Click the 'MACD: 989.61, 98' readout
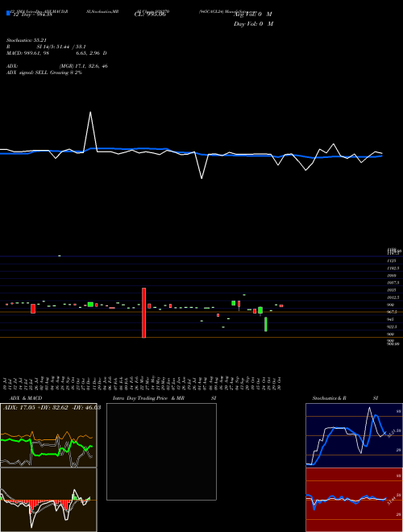This screenshot has width=403, height=532. (x=28, y=53)
